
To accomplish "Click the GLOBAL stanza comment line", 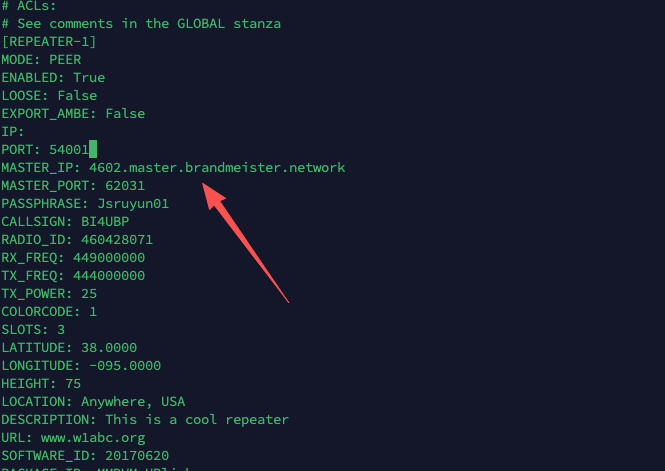I will point(140,23).
